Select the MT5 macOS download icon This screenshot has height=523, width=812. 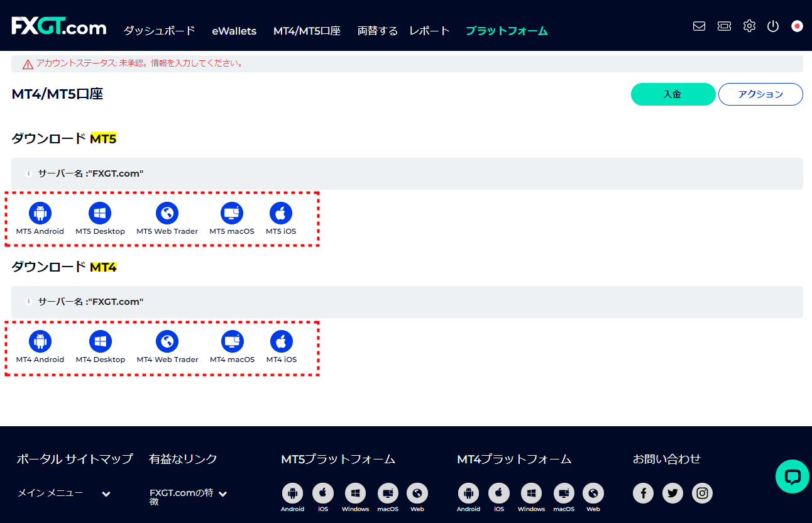pos(232,213)
